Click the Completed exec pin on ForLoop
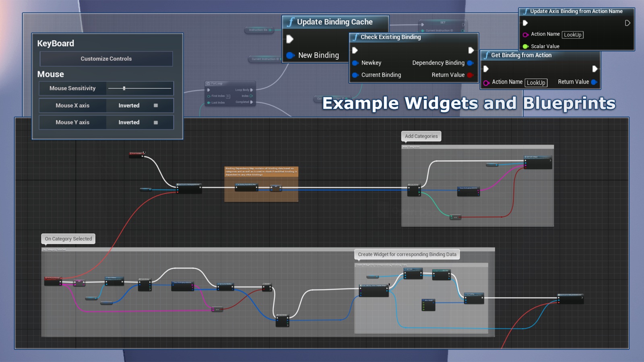The image size is (644, 362). pos(252,102)
